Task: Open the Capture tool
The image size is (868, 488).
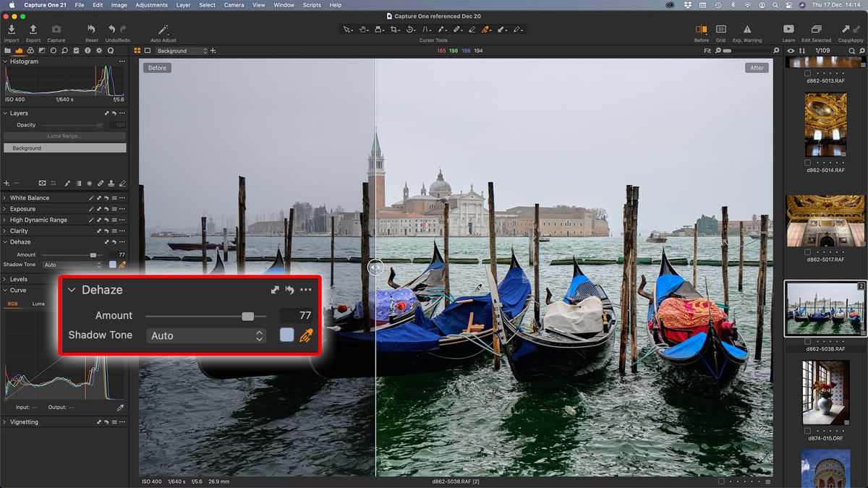Action: pyautogui.click(x=56, y=30)
